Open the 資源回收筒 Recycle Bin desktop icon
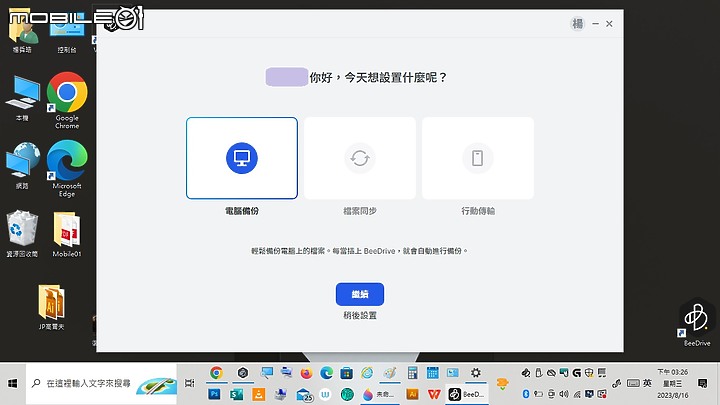Viewport: 720px width, 405px height. [x=22, y=234]
